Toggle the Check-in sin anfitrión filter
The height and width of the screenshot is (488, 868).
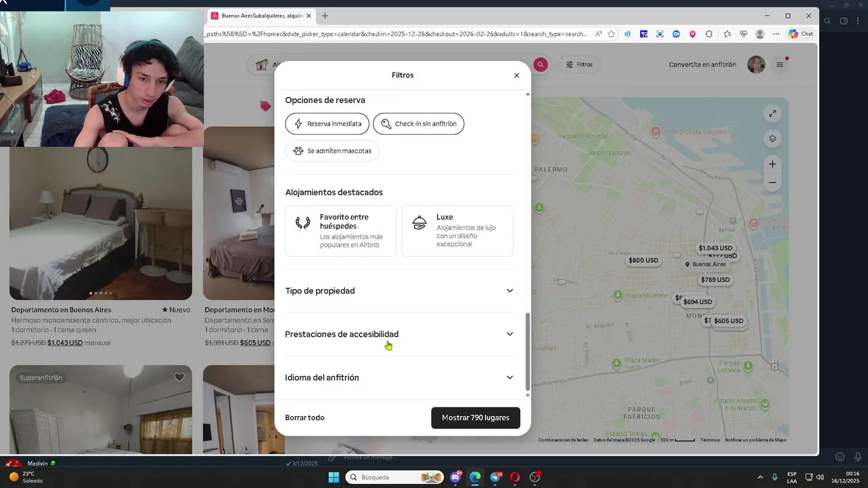[418, 124]
